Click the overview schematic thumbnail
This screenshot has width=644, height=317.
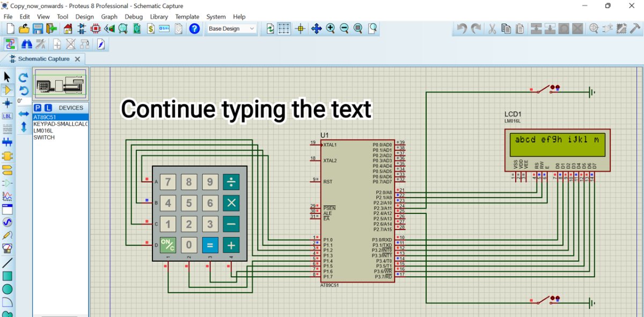[60, 83]
